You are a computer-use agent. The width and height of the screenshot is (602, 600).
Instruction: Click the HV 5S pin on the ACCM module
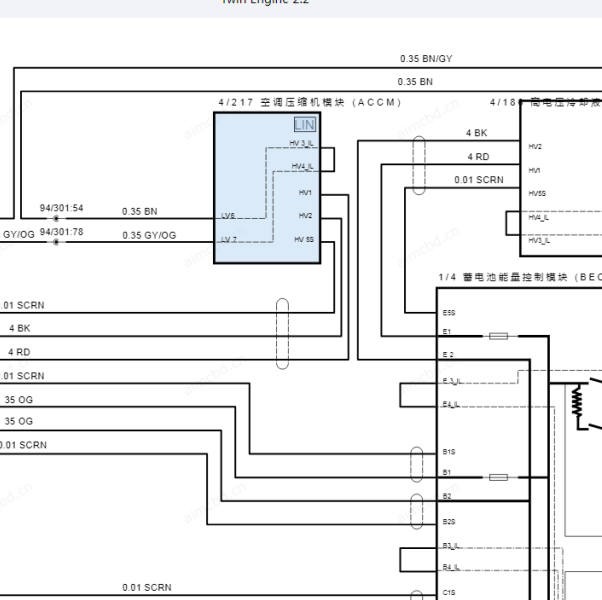pyautogui.click(x=303, y=239)
